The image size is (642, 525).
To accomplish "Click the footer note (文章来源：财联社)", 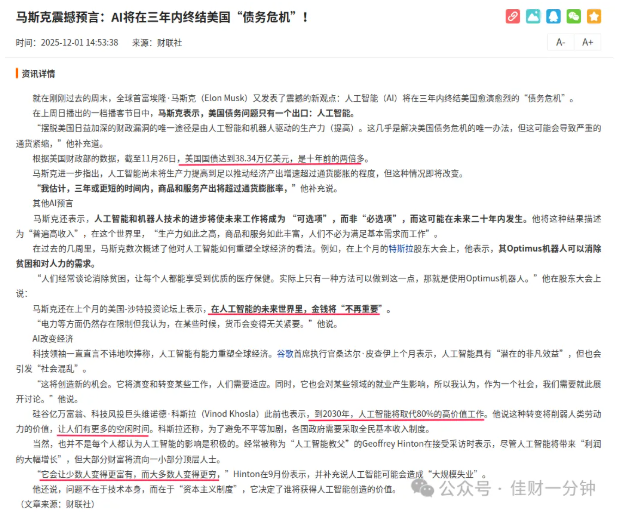I will (x=57, y=504).
